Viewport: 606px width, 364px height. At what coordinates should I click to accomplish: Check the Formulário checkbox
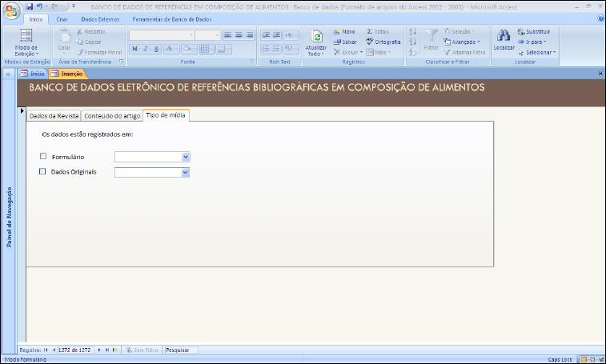[43, 156]
